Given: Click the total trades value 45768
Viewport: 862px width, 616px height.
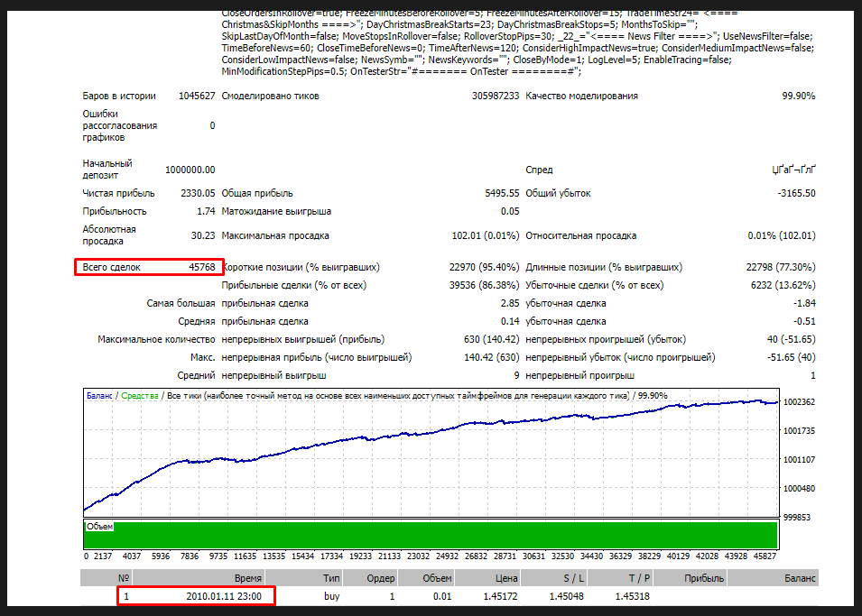Looking at the screenshot, I should point(202,267).
